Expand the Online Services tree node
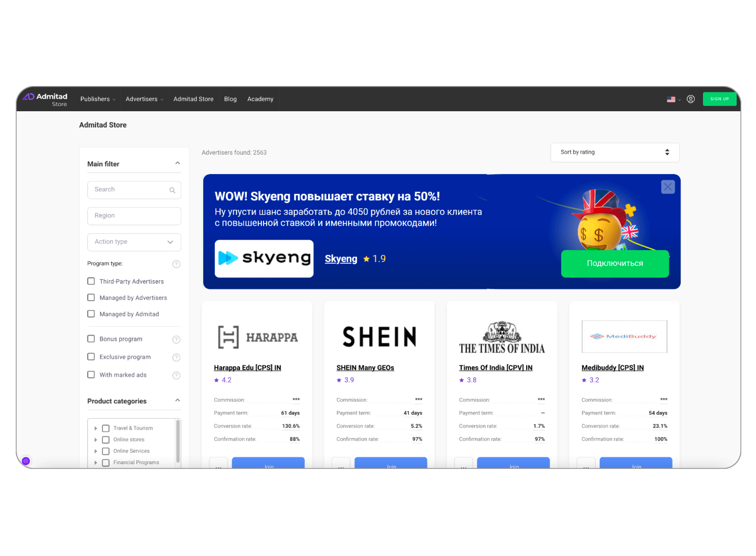 (x=96, y=451)
